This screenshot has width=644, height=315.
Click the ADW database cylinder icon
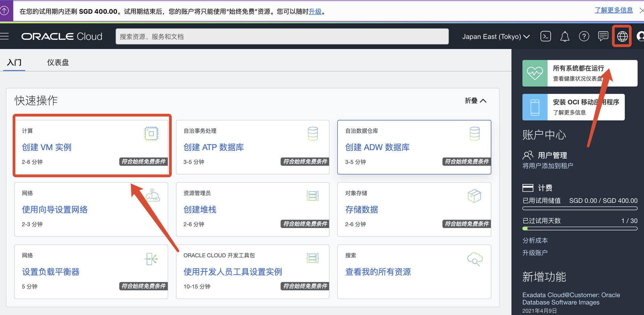click(x=475, y=134)
